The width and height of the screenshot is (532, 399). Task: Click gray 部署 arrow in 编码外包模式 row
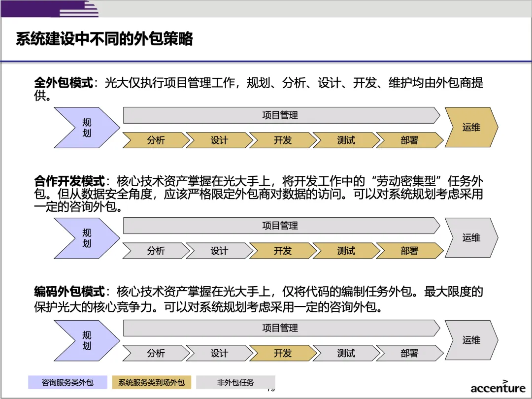point(410,353)
